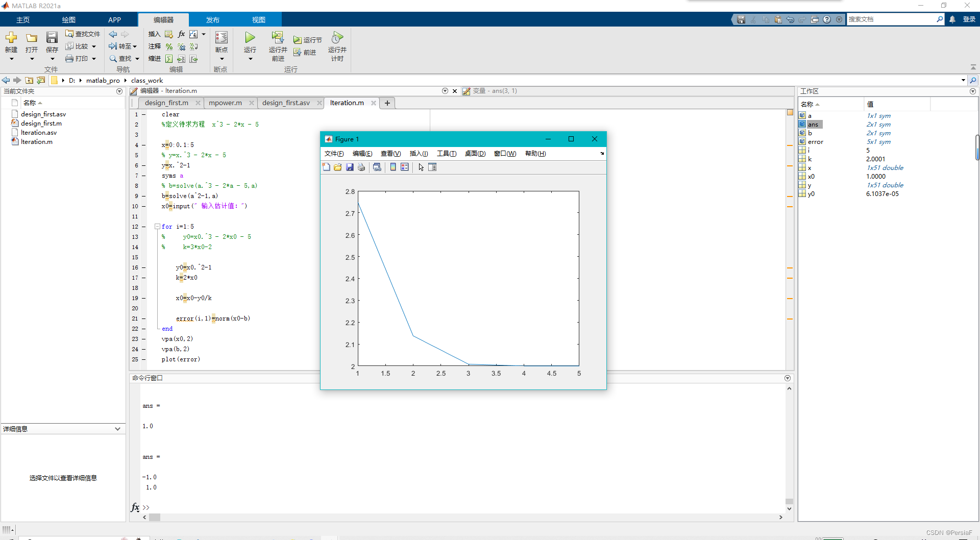Click the Run and Time (运行并计时) icon

coord(337,37)
